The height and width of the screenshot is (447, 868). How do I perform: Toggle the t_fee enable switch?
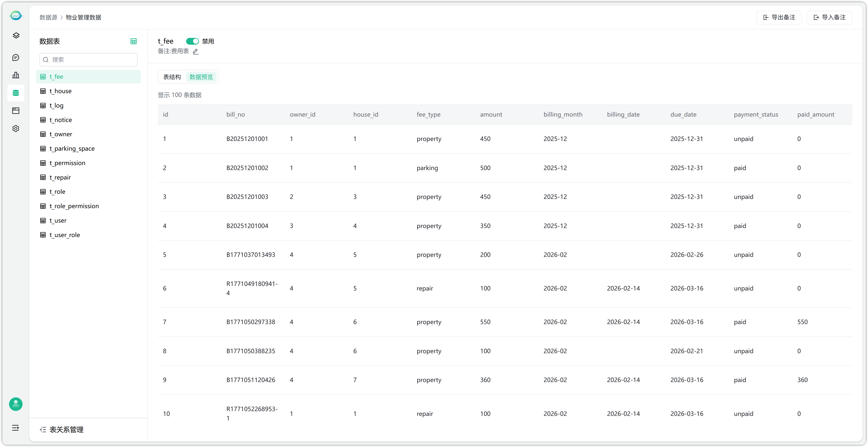coord(192,41)
